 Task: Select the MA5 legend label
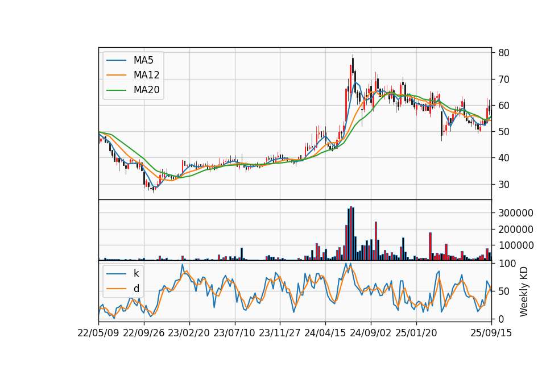[143, 60]
